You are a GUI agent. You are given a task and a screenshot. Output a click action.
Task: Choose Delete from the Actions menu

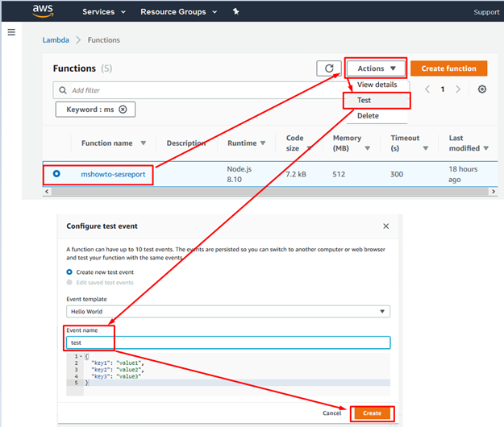pyautogui.click(x=368, y=115)
